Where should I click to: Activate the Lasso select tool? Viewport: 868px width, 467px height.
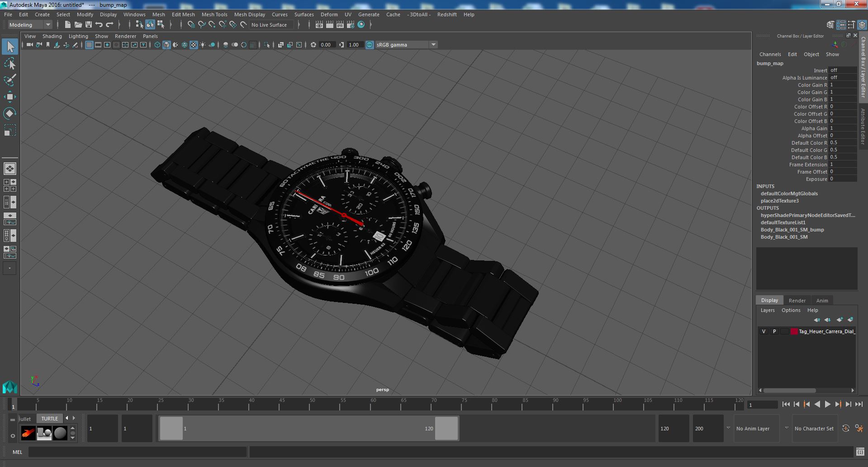click(x=10, y=64)
